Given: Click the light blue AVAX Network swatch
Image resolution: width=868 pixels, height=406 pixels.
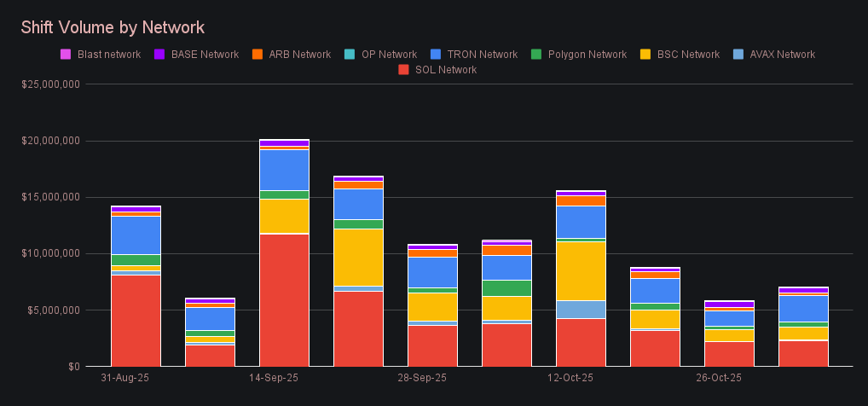Looking at the screenshot, I should point(738,55).
